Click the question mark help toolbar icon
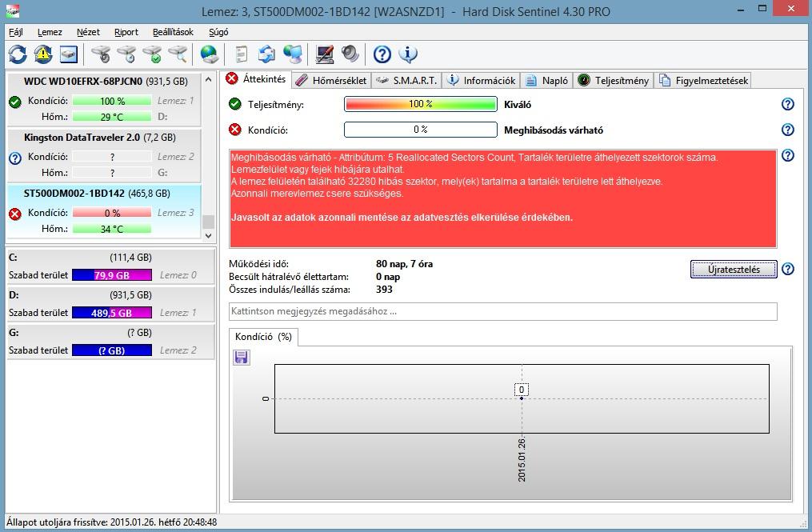812x532 pixels. [x=382, y=54]
